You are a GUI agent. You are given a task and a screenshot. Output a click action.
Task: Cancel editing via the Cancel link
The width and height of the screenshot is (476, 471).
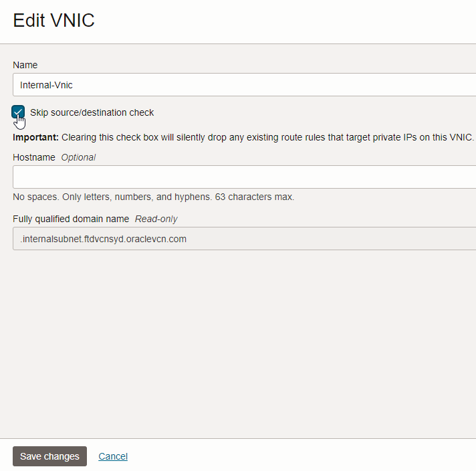pos(113,456)
